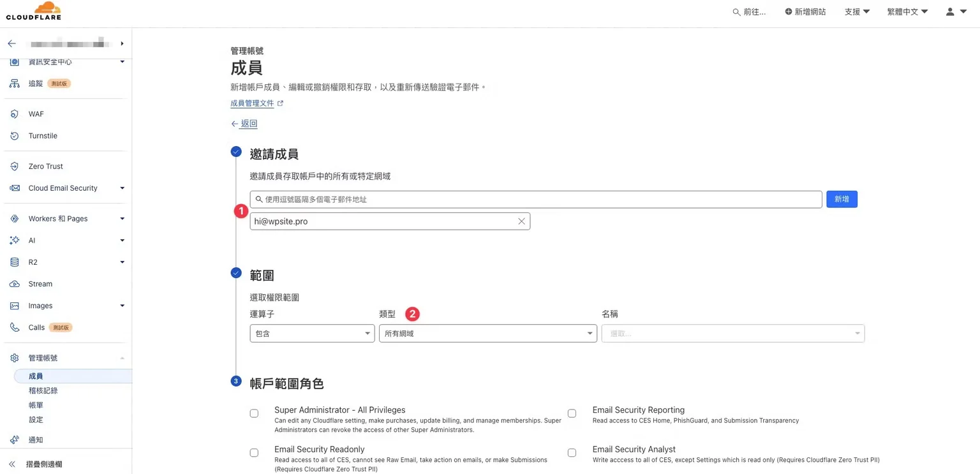
Task: Click the email address input field
Action: (536, 200)
